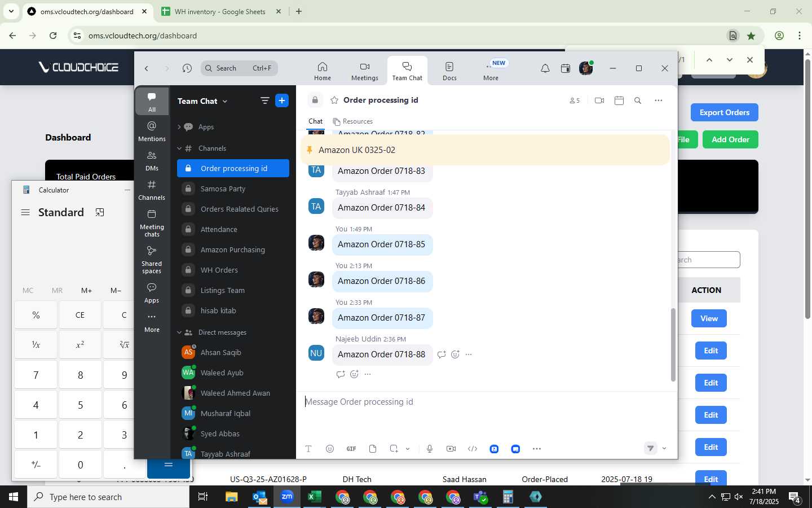Record a video message with the camera icon
This screenshot has height=508, width=812.
451,449
